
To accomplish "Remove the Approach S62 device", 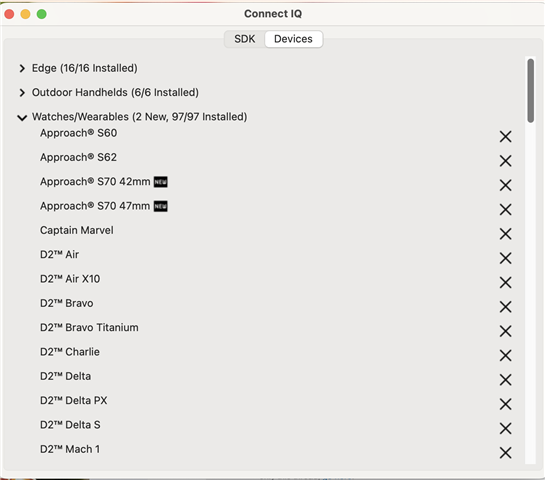I will 505,161.
